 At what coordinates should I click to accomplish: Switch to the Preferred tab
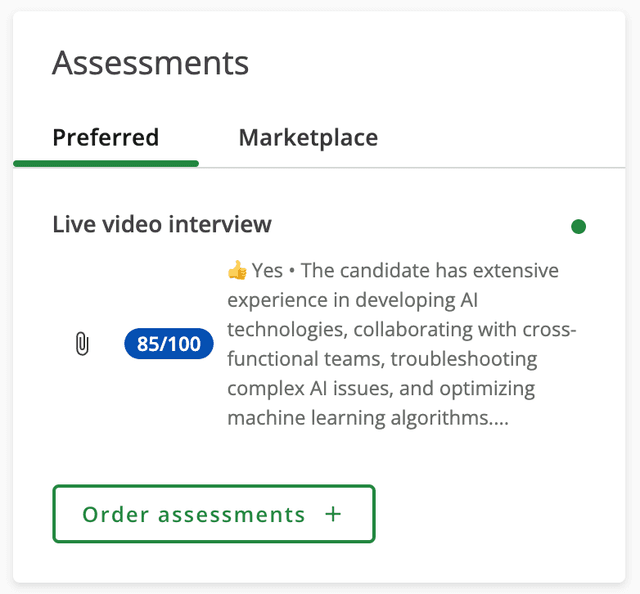tap(105, 137)
